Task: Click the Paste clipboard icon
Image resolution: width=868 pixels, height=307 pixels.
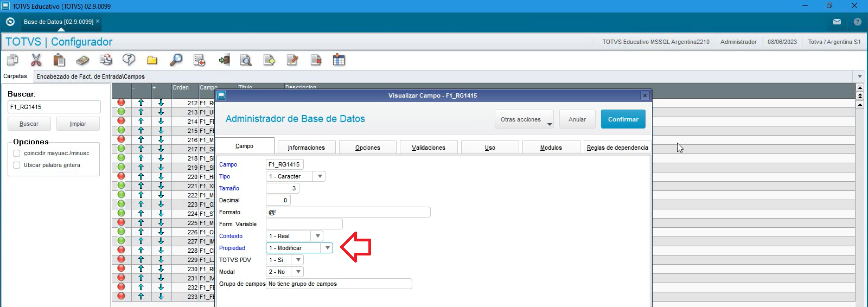Action: click(59, 60)
